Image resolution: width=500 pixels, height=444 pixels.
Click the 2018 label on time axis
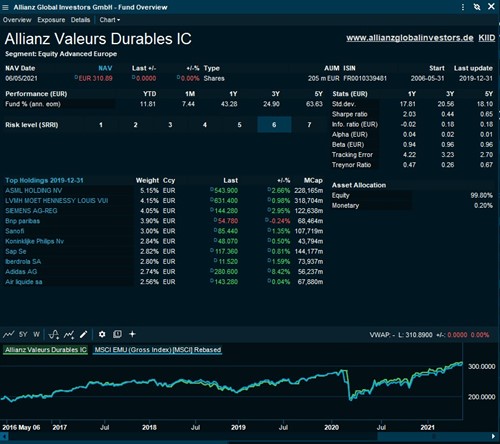149,427
